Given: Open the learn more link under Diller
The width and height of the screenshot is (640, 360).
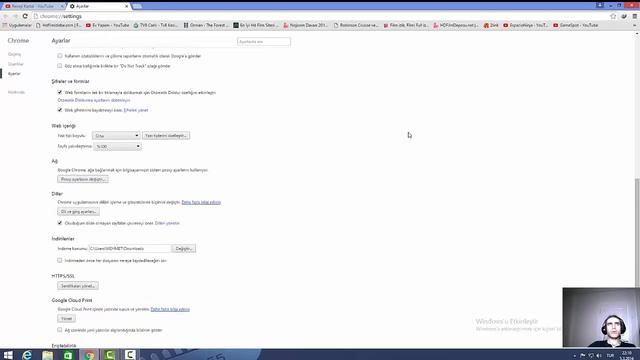Looking at the screenshot, I should pos(201,202).
